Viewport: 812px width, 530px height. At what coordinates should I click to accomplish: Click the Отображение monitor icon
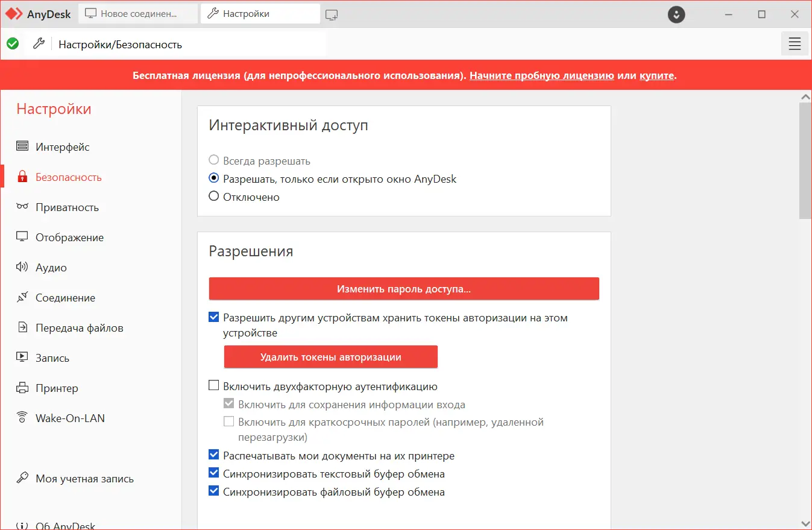[x=22, y=237]
